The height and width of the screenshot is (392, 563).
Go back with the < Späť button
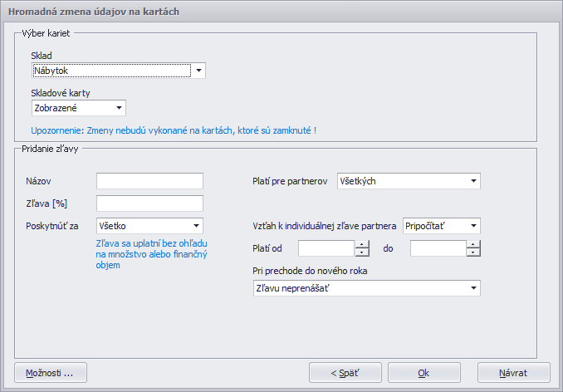click(345, 373)
